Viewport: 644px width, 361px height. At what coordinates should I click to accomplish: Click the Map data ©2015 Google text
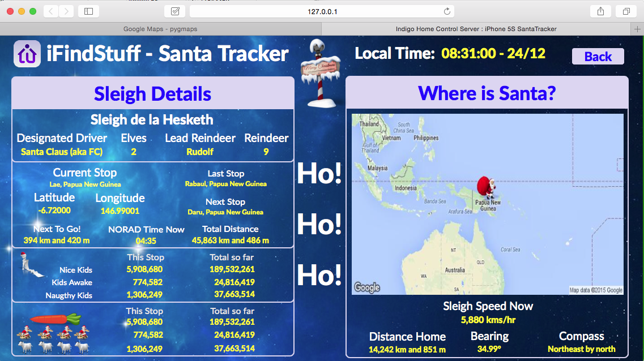tap(595, 290)
